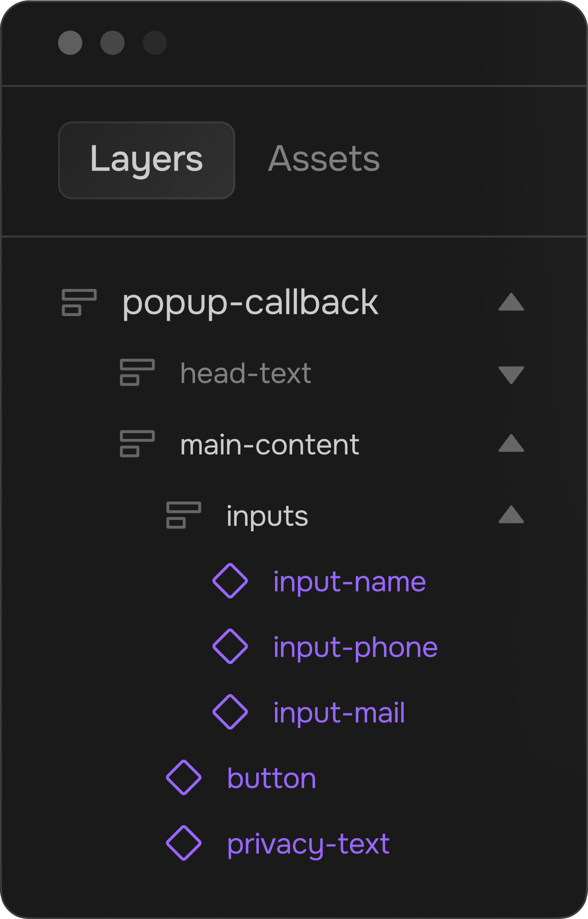Click the input-phone component diamond icon
The image size is (588, 919).
click(x=230, y=646)
